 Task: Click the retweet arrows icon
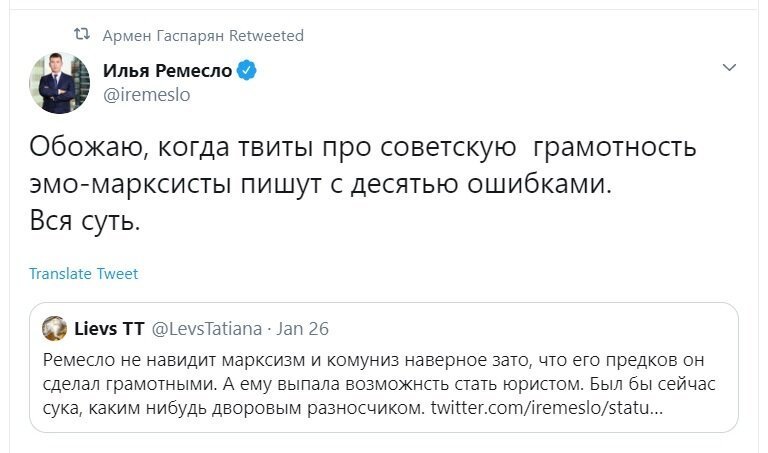[81, 34]
